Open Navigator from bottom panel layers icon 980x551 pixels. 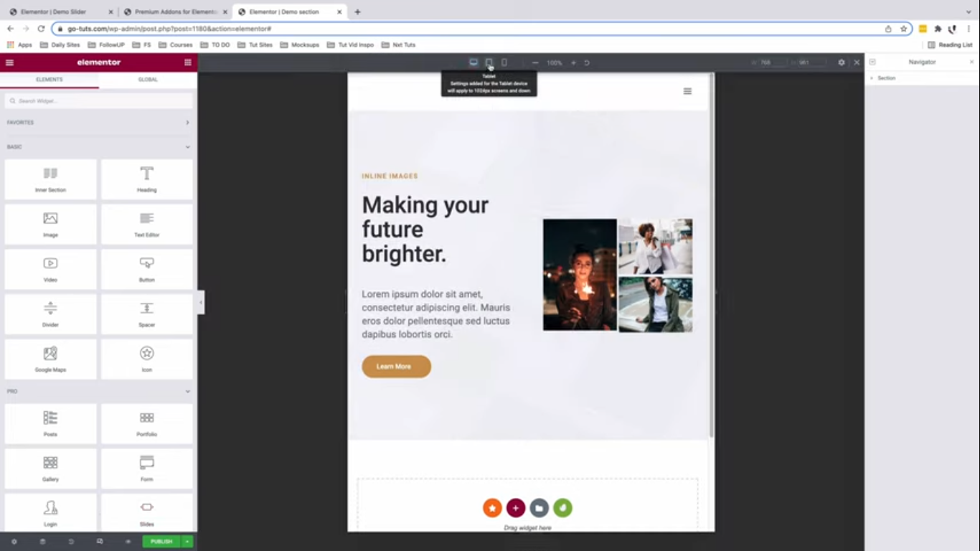point(42,542)
